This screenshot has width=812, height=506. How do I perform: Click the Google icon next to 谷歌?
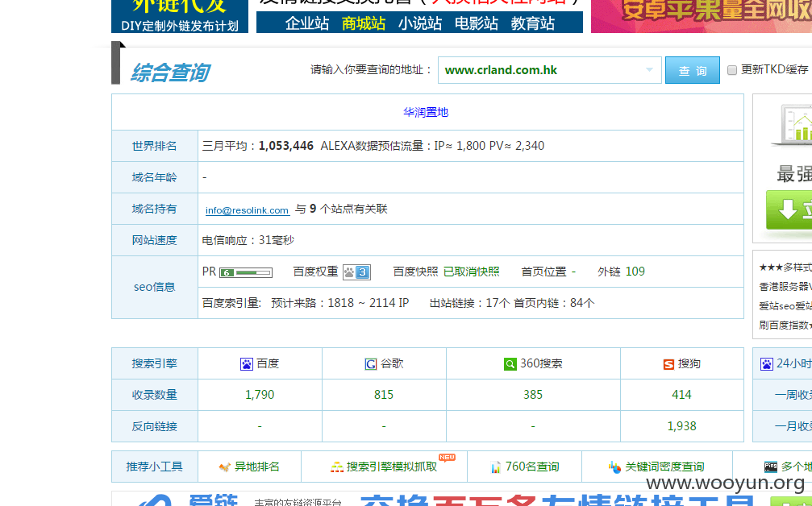371,364
